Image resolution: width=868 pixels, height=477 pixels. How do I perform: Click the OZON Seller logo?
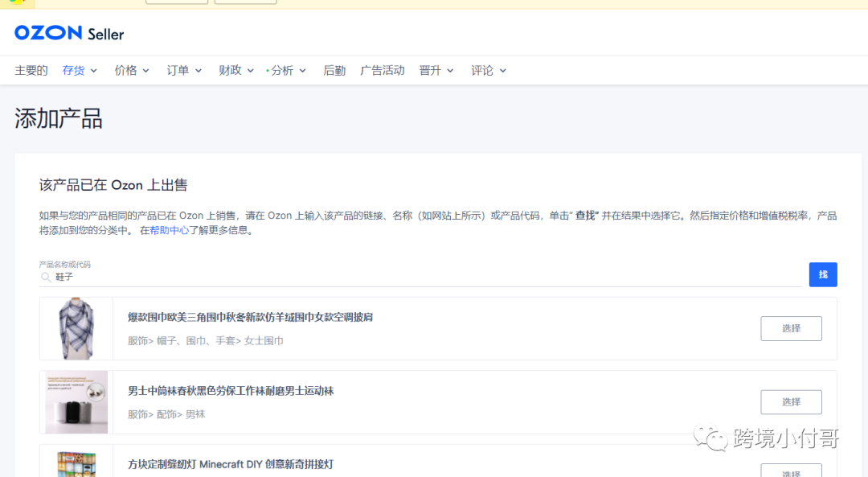tap(69, 33)
